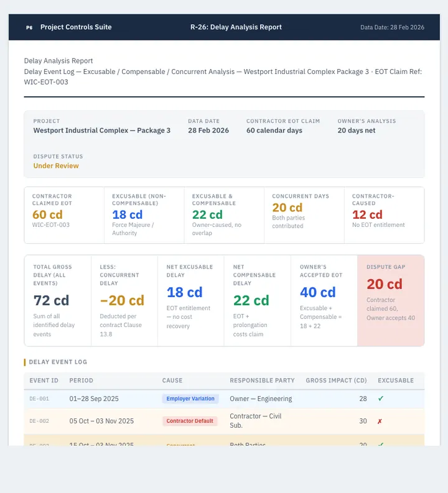Click the 22 cd Excusable & Compensable figure

click(207, 214)
